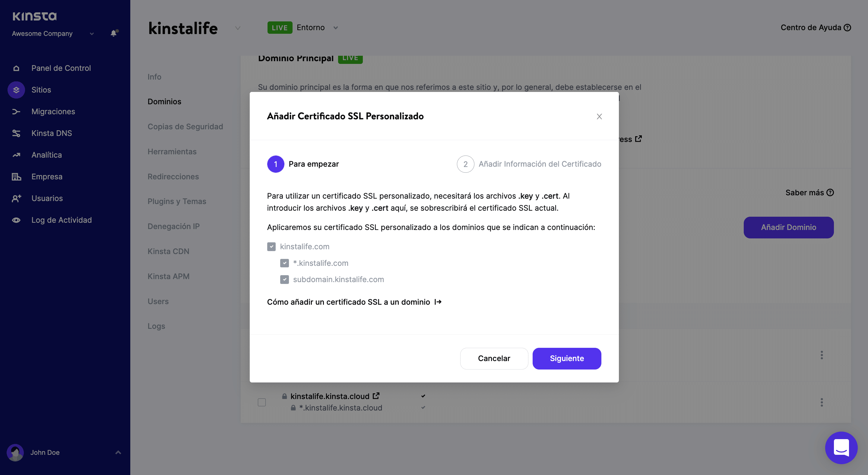868x475 pixels.
Task: Switch to Copias de Seguridad section
Action: click(185, 127)
